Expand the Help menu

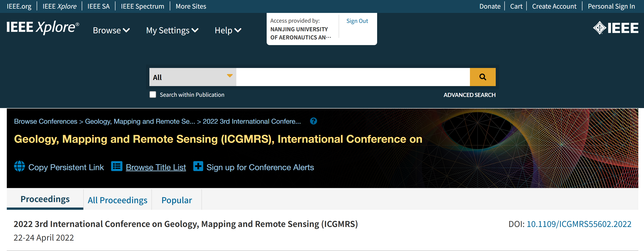[x=228, y=30]
